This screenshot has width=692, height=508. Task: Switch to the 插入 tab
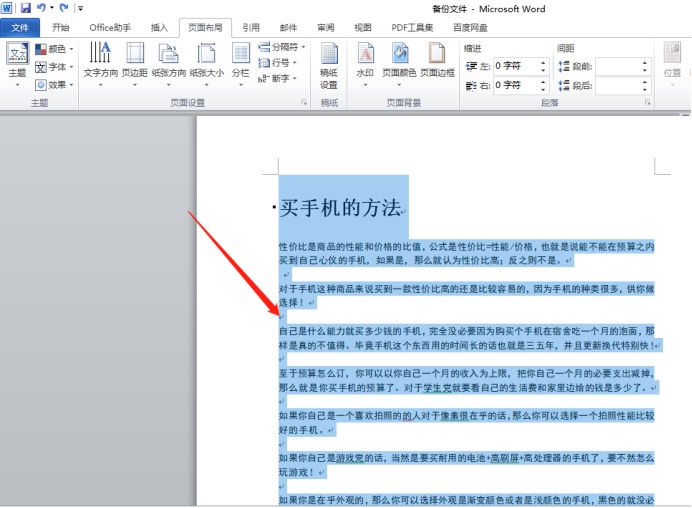[x=159, y=28]
